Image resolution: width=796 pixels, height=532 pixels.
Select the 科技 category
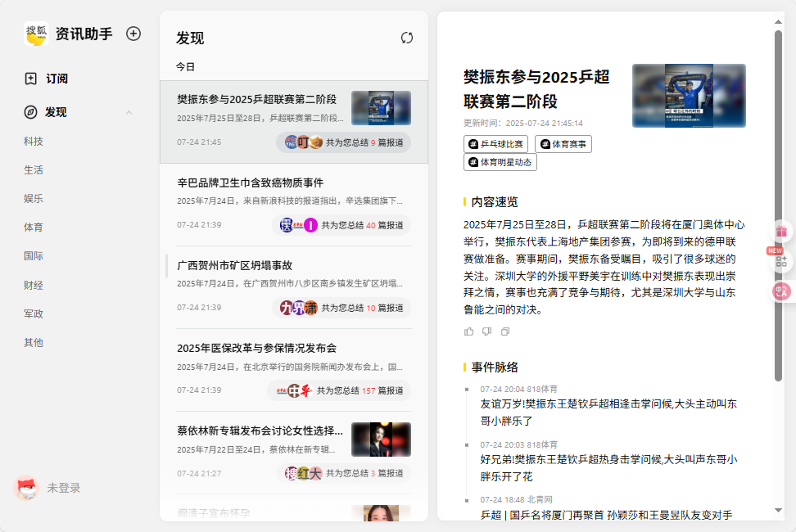(x=34, y=142)
